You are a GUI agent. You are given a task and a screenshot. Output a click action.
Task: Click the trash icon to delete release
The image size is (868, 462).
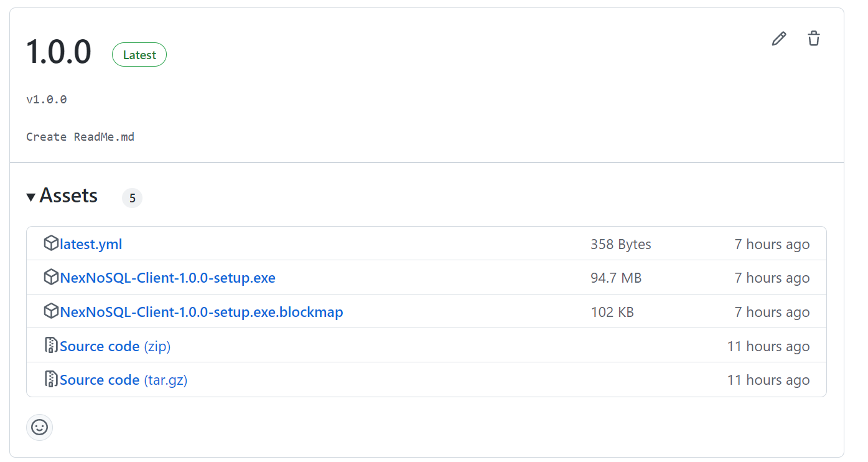click(813, 39)
